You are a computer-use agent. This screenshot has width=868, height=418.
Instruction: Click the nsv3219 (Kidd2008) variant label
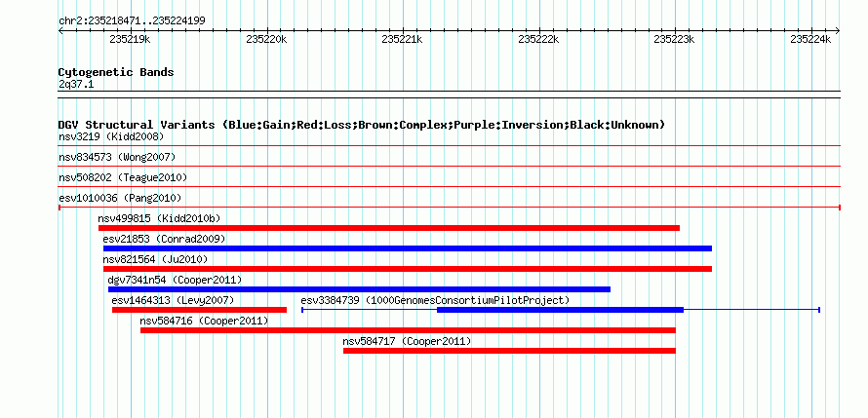point(111,136)
